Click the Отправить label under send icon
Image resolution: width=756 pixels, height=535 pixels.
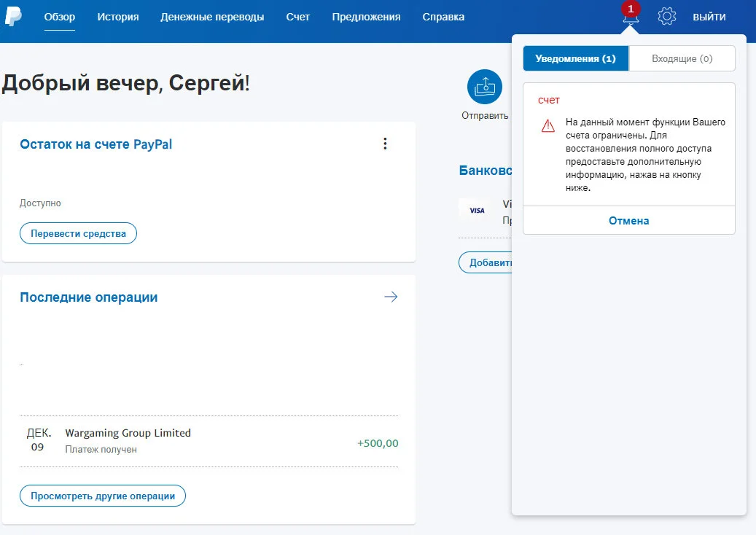(485, 116)
